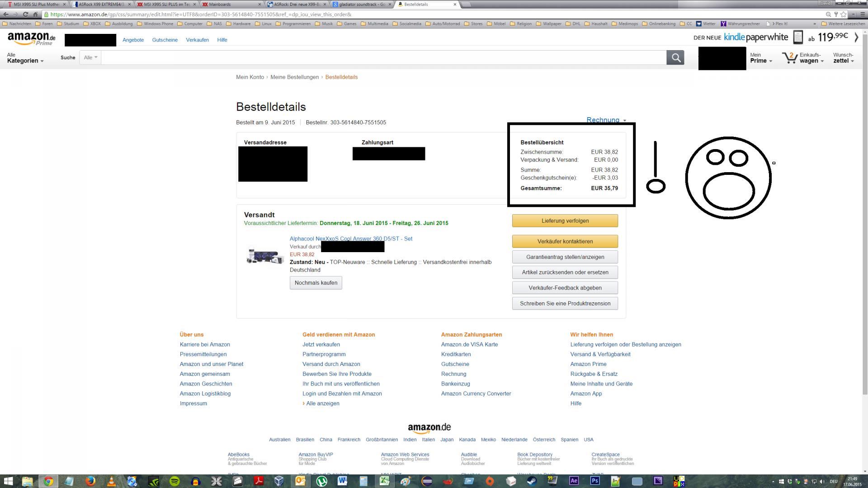
Task: Switch to MSI X99S SLI Plus Mother tab
Action: point(36,5)
